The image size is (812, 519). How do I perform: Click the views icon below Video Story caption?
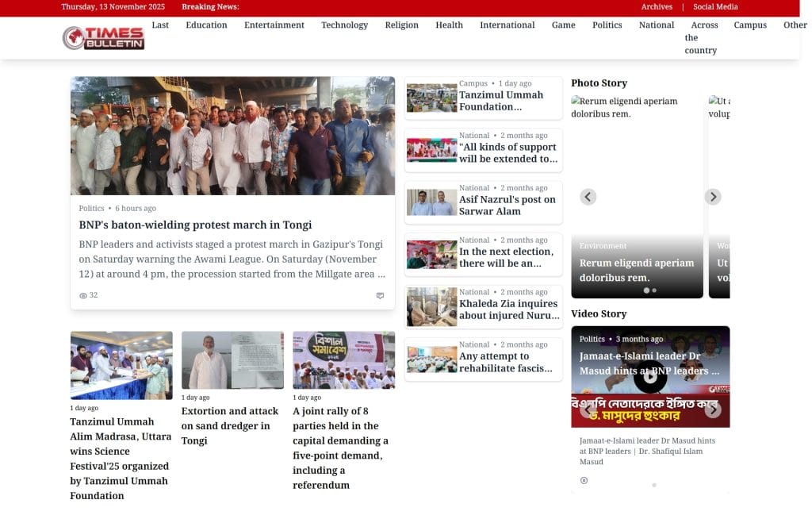pos(584,480)
